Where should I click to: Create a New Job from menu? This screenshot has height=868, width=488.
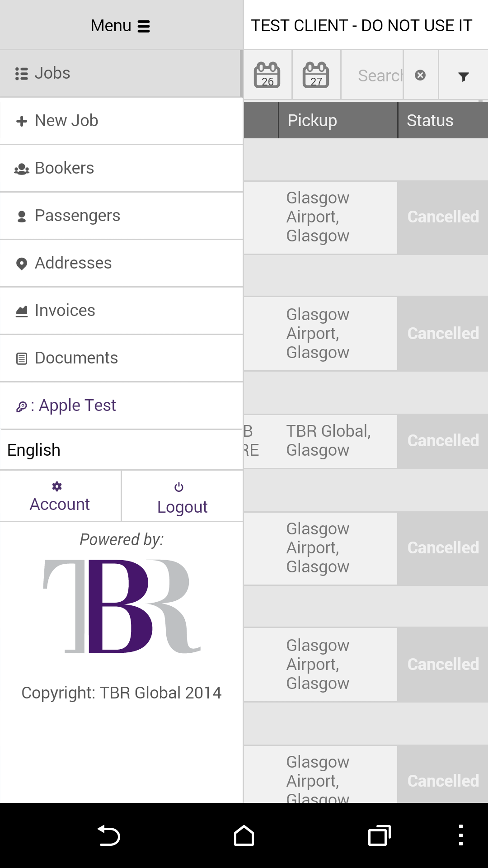121,121
